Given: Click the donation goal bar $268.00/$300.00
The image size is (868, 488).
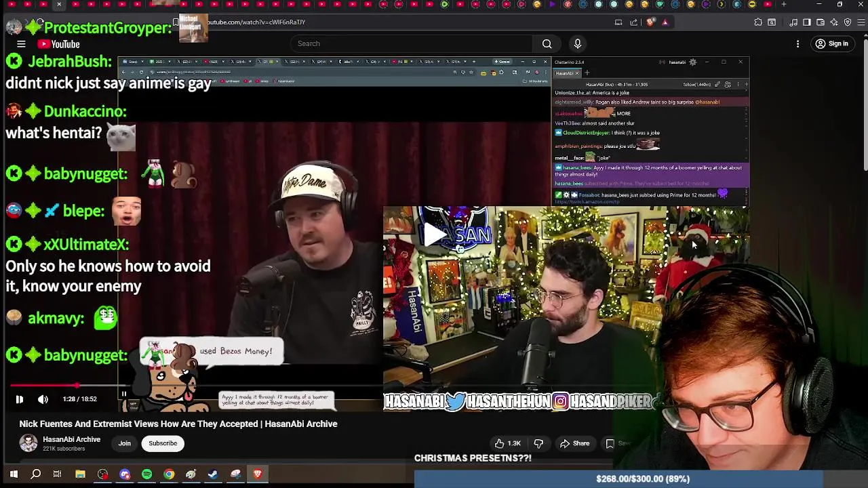Looking at the screenshot, I should [642, 479].
